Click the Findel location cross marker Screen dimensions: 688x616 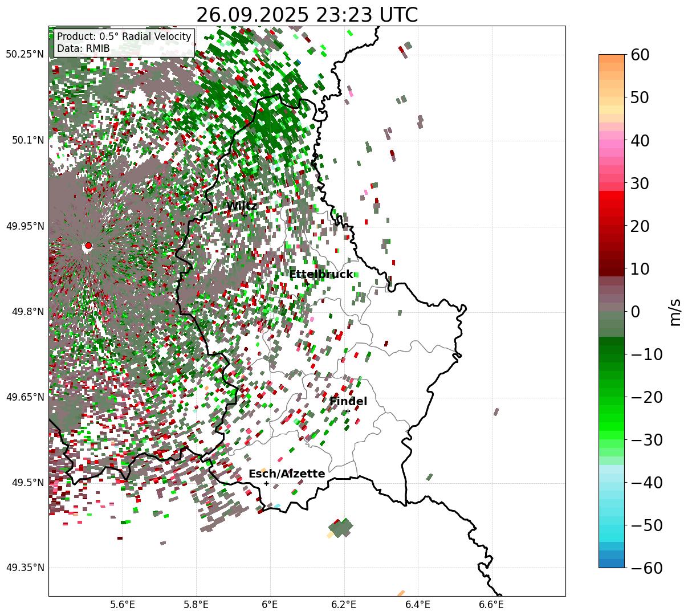[x=348, y=411]
